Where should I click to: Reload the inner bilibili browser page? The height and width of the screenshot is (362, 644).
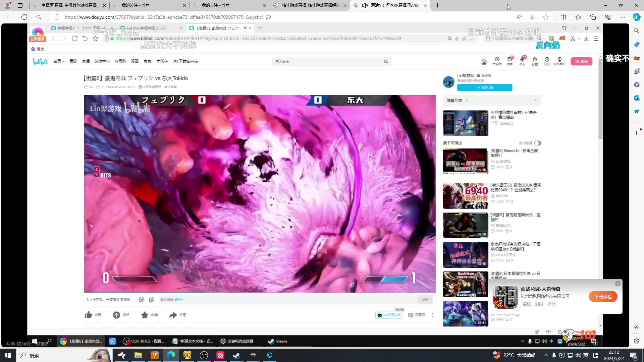coord(74,39)
